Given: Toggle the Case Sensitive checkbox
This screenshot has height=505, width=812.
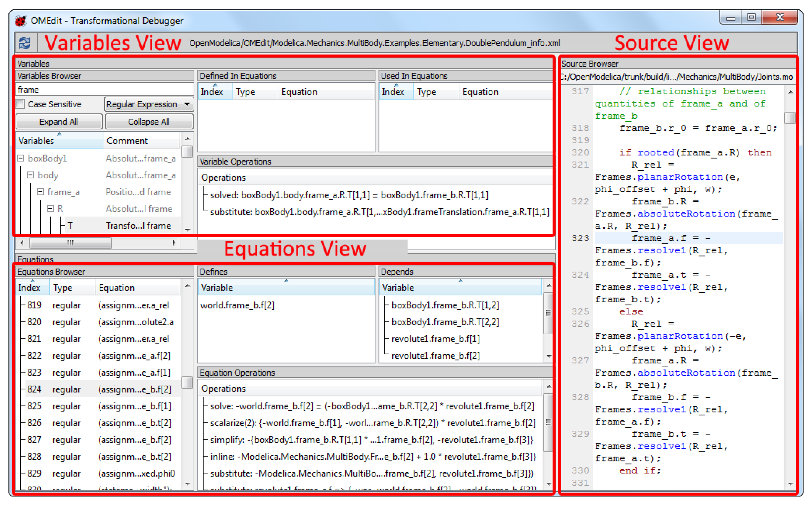Looking at the screenshot, I should (x=20, y=104).
